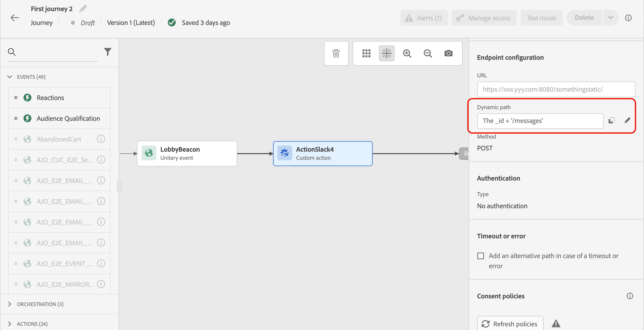644x330 pixels.
Task: Enable alternative path on timeout or error
Action: (480, 256)
